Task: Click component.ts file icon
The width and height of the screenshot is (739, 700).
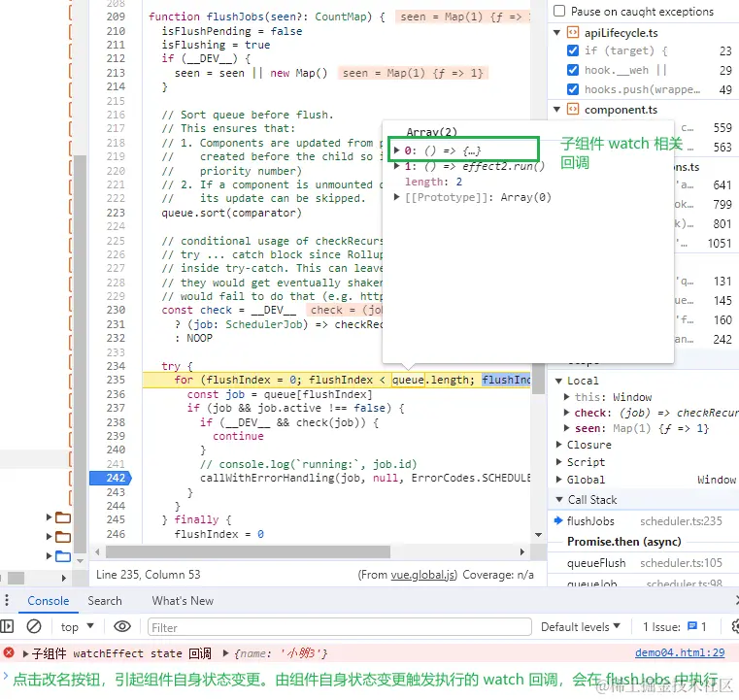Action: 573,110
